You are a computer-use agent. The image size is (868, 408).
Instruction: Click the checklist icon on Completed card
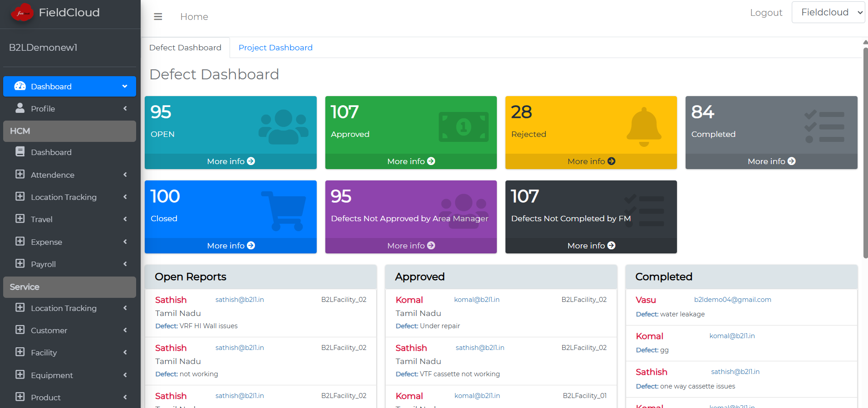pos(824,127)
